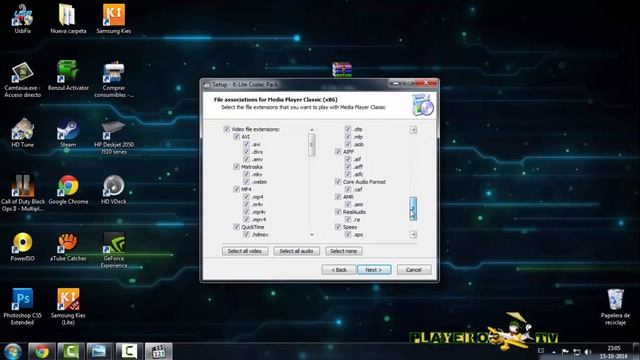Select the HD VDeck desktop icon
Screen dimensions: 640x360
click(114, 190)
